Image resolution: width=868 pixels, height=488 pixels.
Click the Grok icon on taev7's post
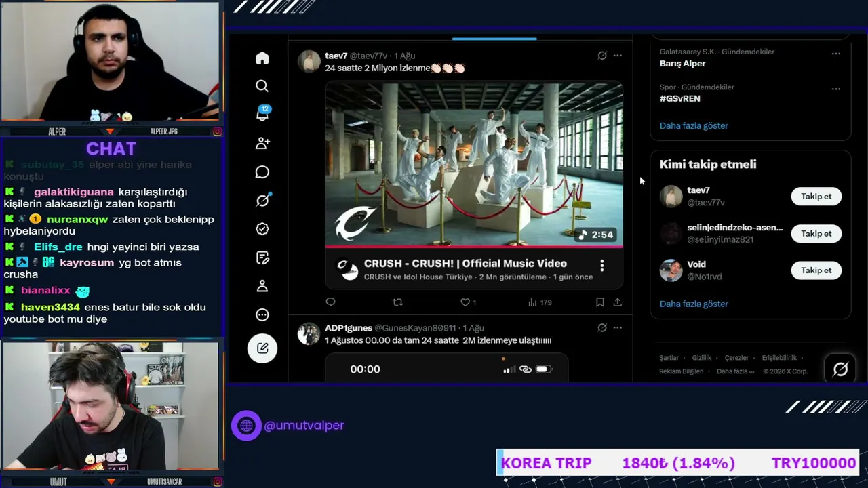[601, 56]
